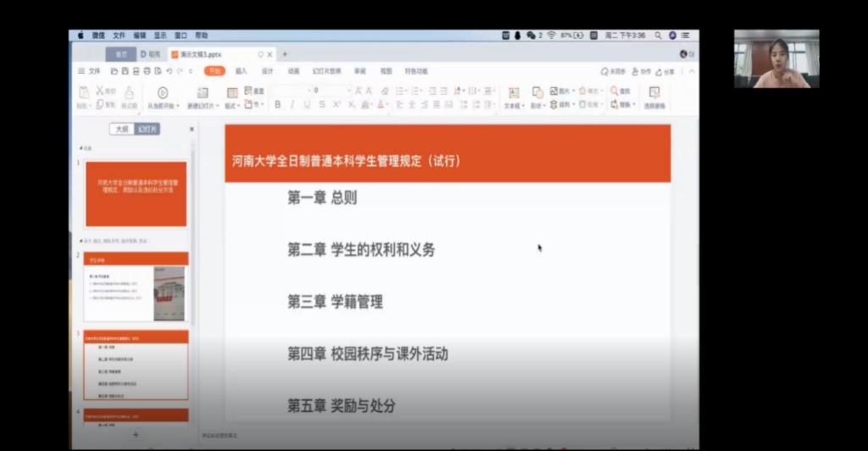The image size is (868, 451).
Task: Click the Undo arrow icon
Action: point(170,71)
